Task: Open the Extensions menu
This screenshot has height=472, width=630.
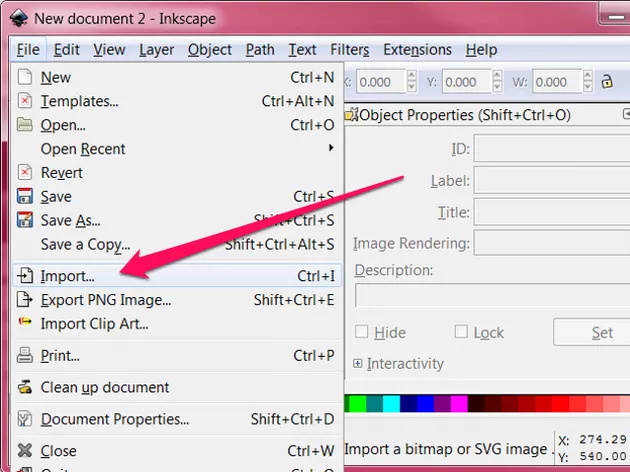Action: click(417, 49)
